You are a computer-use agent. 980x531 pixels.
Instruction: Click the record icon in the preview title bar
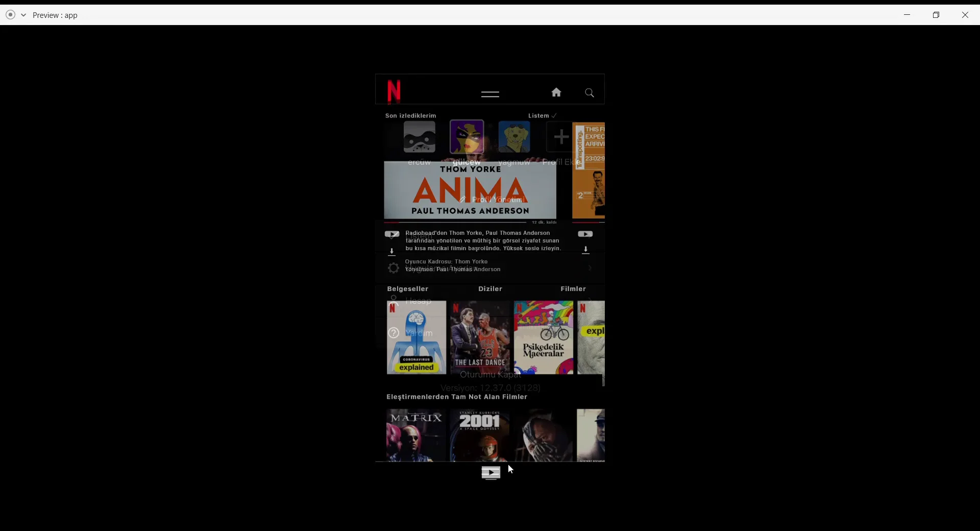pyautogui.click(x=10, y=15)
